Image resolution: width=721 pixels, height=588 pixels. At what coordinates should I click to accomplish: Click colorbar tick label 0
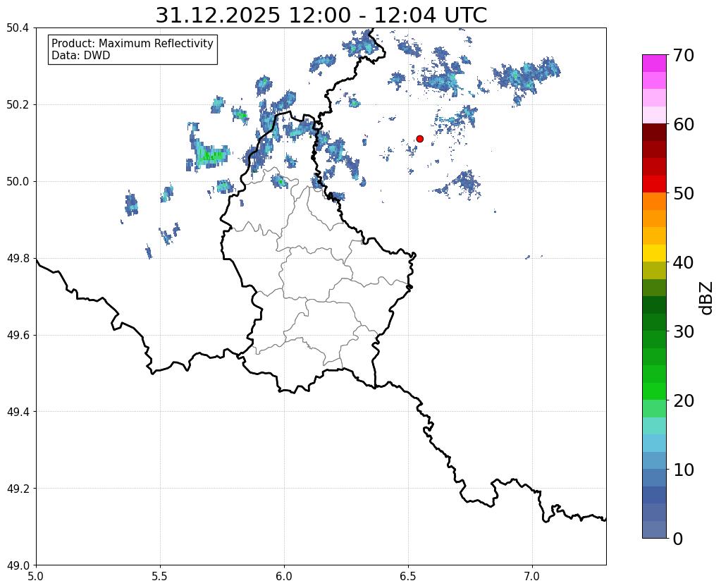(x=678, y=539)
